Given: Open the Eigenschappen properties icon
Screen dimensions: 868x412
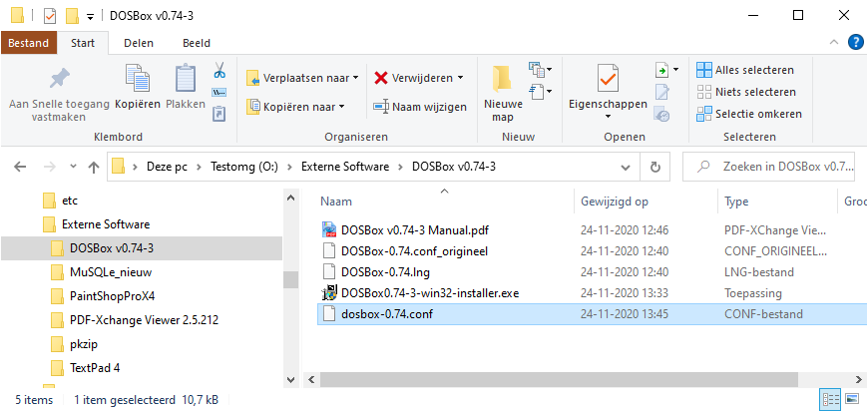Looking at the screenshot, I should [x=608, y=78].
